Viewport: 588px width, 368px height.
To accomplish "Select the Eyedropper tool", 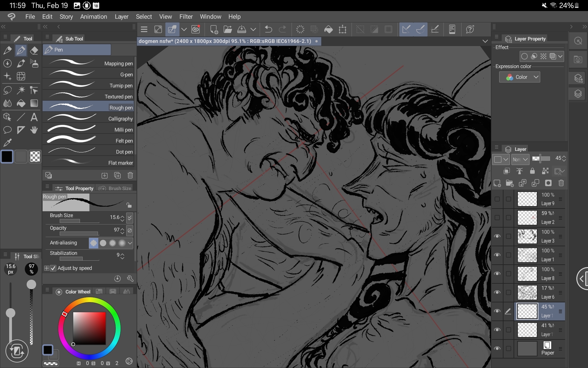I will (x=7, y=143).
